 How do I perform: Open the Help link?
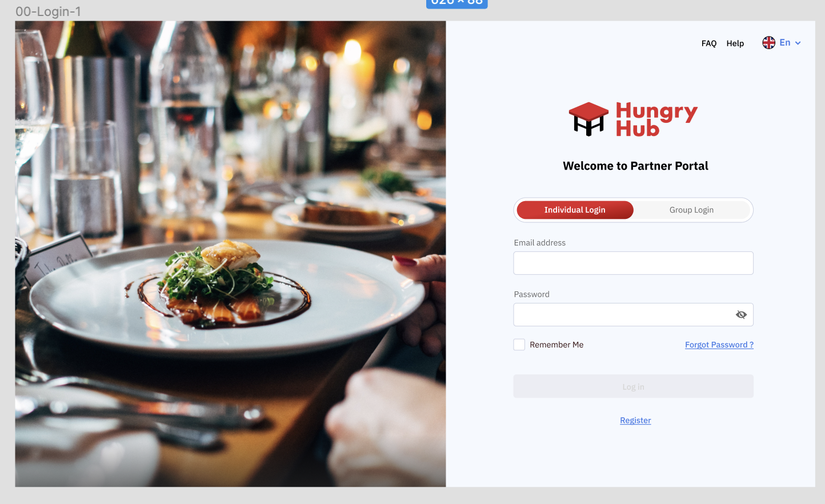point(735,43)
